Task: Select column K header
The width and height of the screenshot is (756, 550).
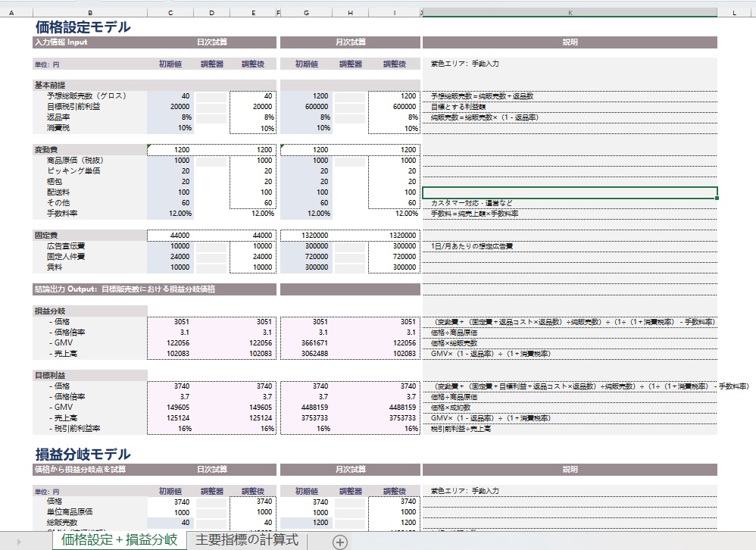Action: pos(570,13)
